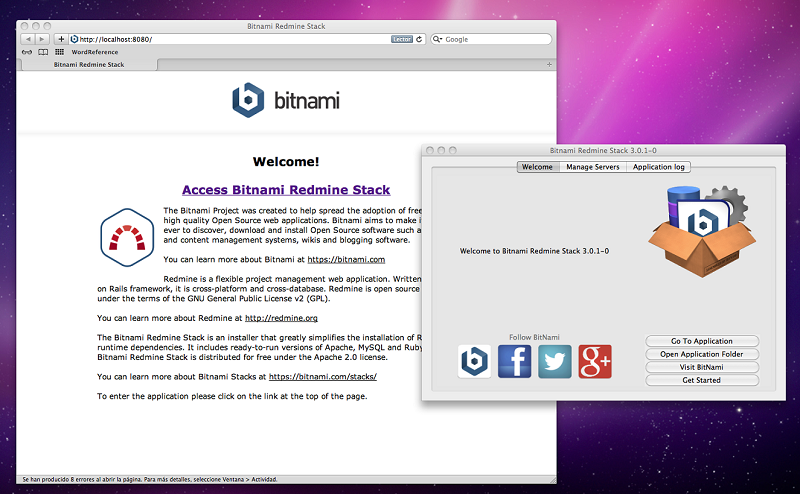Close the Safari browser window

pos(24,26)
